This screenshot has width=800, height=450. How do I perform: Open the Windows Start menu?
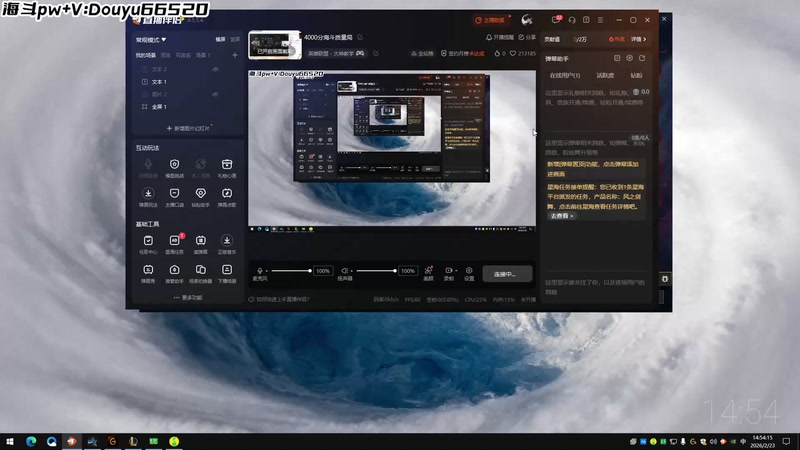(x=10, y=441)
